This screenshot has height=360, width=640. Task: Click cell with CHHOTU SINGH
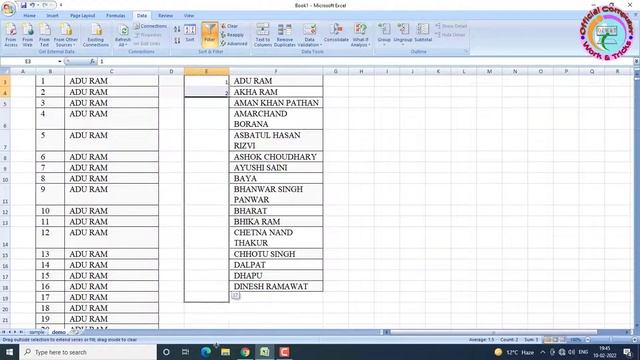click(276, 254)
